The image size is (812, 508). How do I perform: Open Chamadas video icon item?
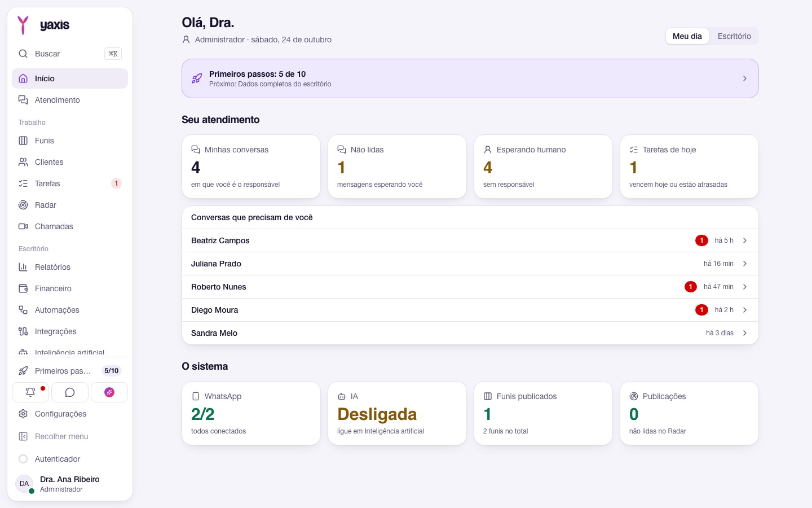(70, 226)
